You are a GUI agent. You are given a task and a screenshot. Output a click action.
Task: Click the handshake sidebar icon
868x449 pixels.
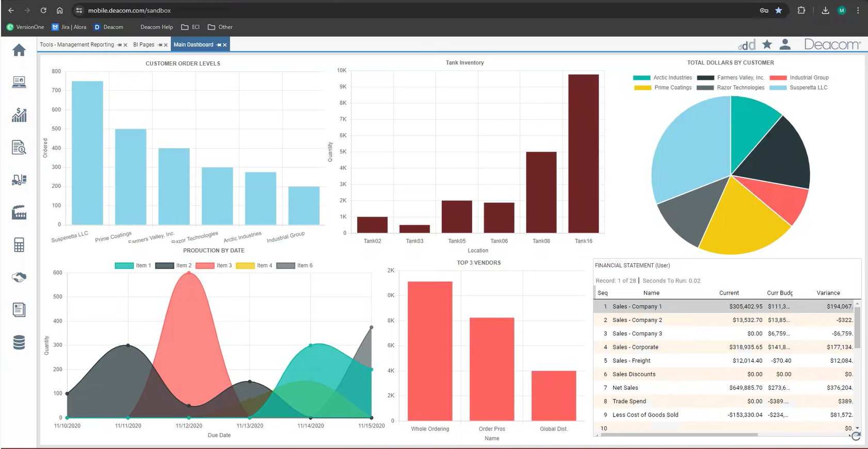pos(19,278)
